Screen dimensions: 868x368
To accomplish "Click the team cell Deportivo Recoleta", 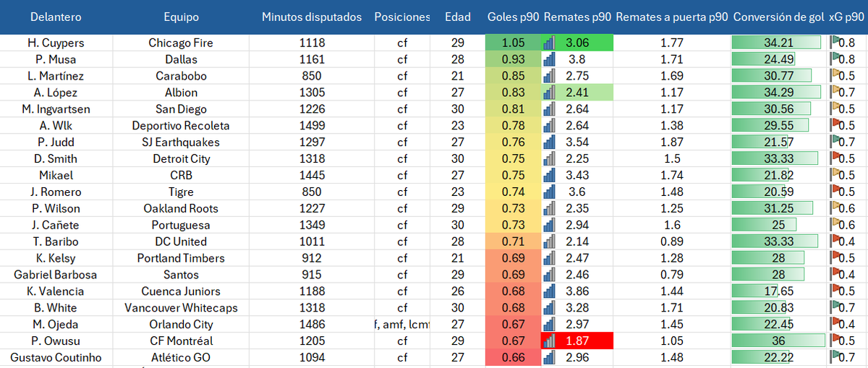I will click(x=181, y=126).
